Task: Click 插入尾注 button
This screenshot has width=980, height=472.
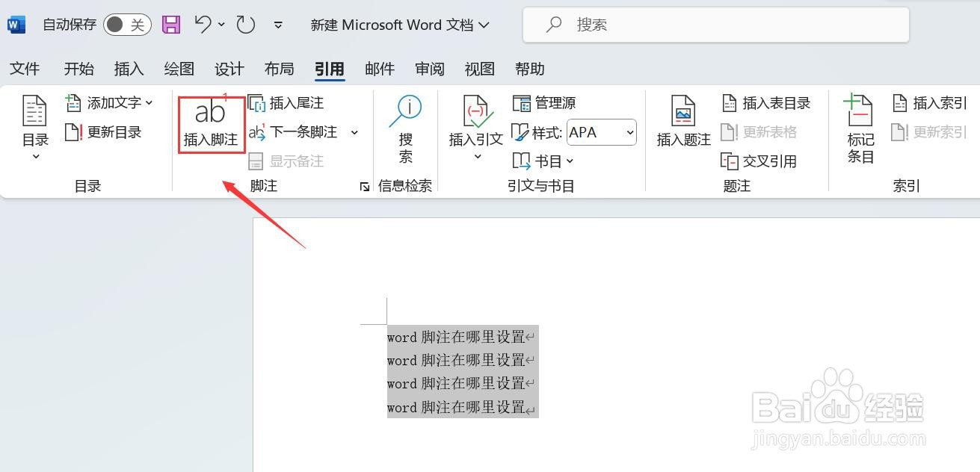Action: (286, 103)
